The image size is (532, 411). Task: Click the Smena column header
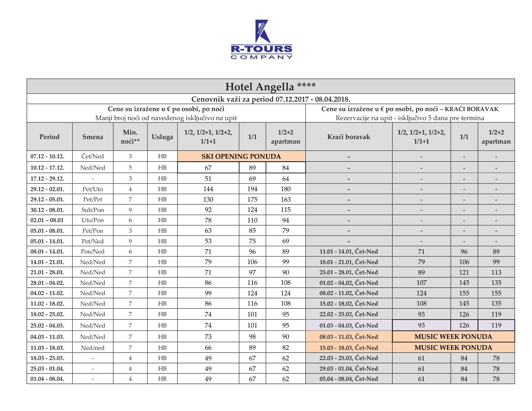coord(93,137)
